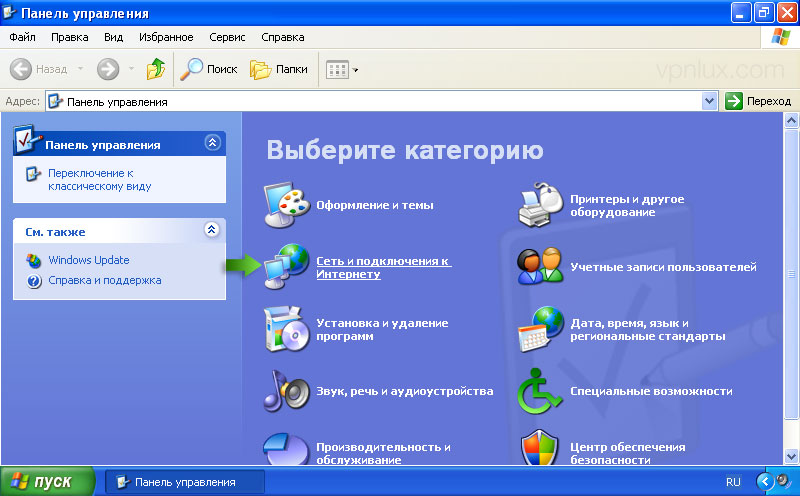This screenshot has width=800, height=496.
Task: Click the пуск Start button
Action: coord(47,482)
